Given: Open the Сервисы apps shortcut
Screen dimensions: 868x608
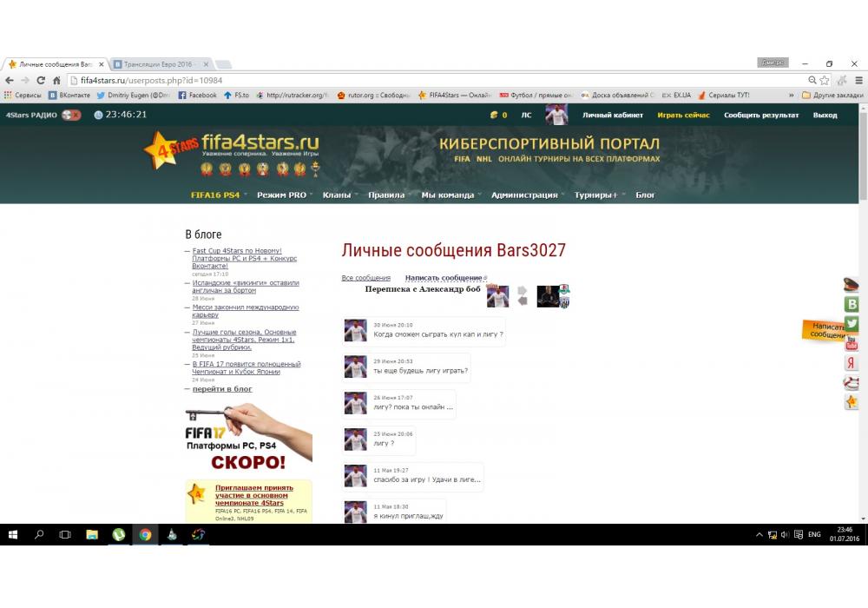Looking at the screenshot, I should coord(23,96).
